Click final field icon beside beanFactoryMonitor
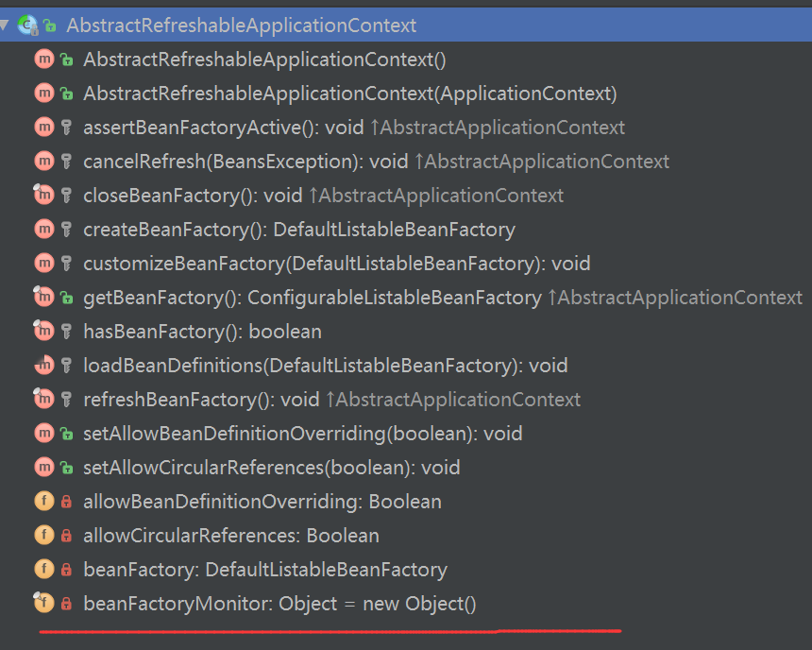This screenshot has height=650, width=812. tap(43, 603)
